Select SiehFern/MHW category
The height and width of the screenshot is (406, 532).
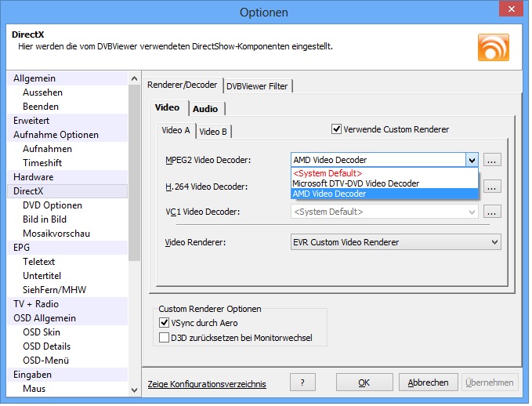68,291
